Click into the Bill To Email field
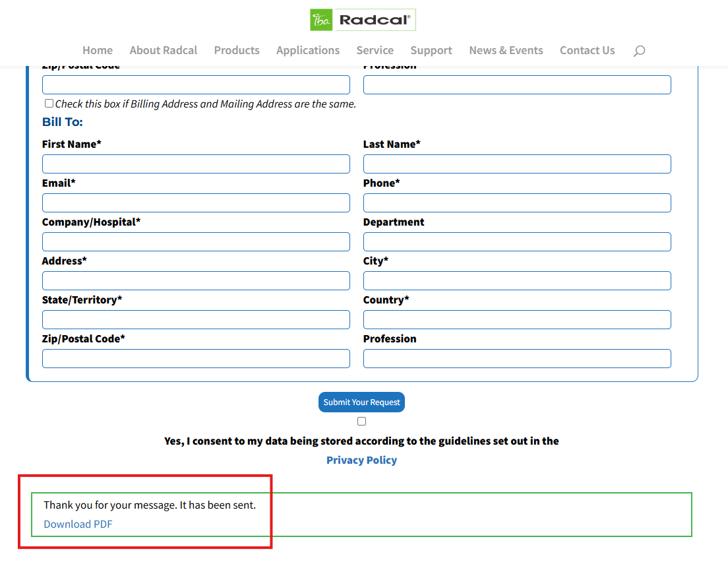 pos(196,203)
